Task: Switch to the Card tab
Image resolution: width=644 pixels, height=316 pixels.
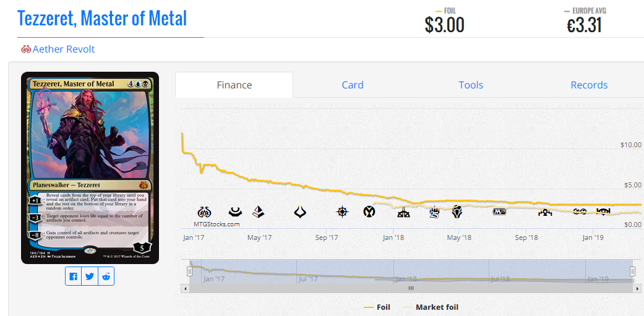Action: [x=353, y=85]
